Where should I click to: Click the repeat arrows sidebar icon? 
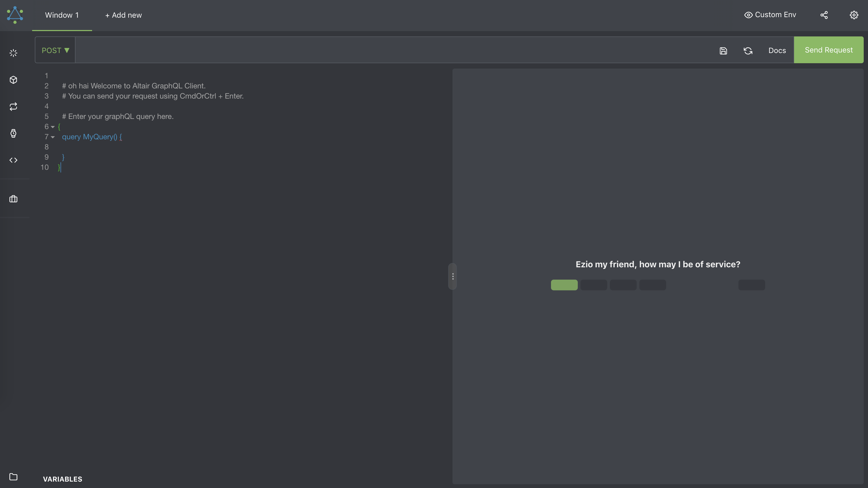[x=13, y=107]
